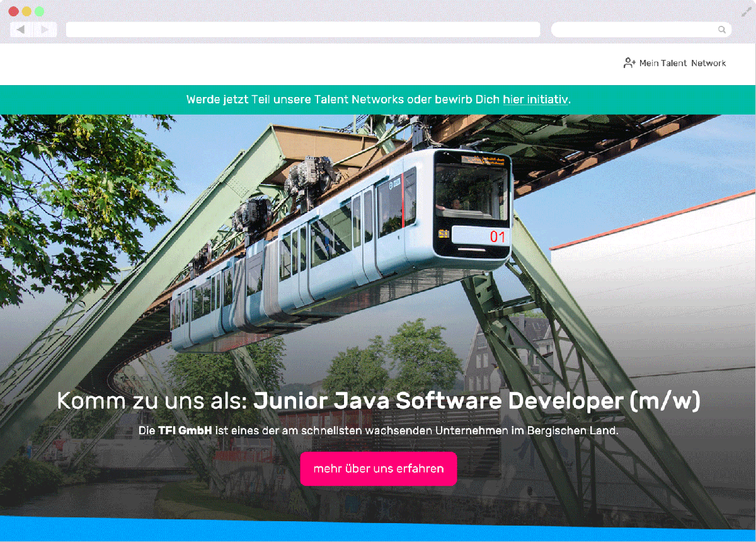Click the fullscreen arrows icon in title bar
Viewport: 756px width, 542px height.
coord(747,12)
